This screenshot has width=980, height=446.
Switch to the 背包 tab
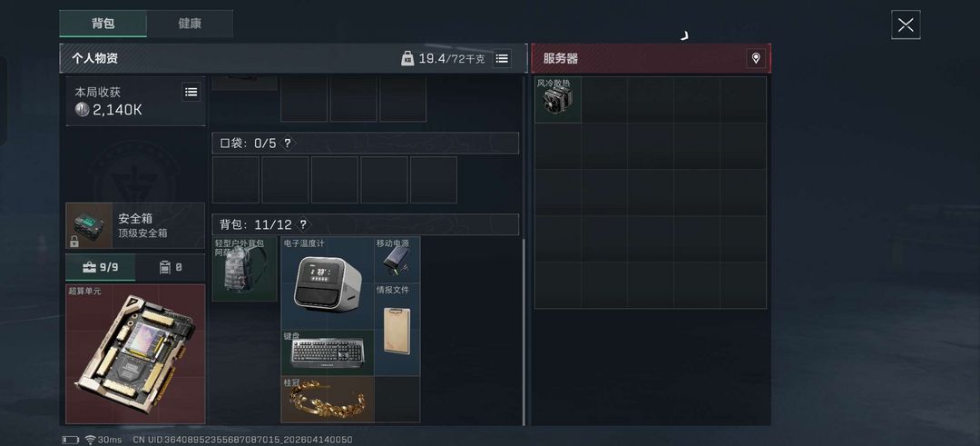[x=103, y=24]
